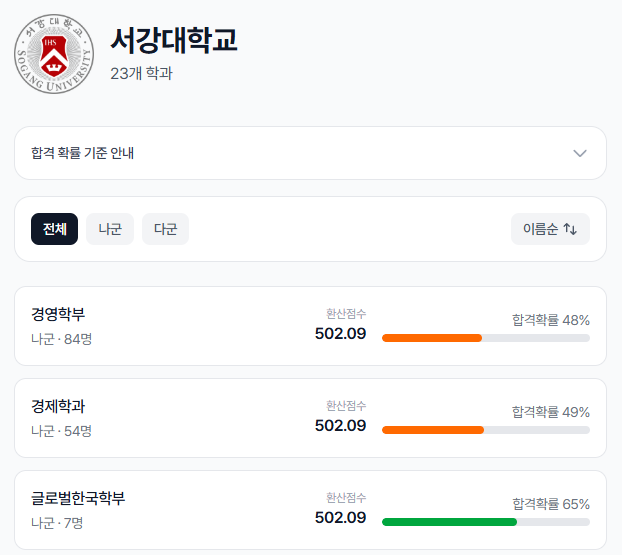Click the 합격확률 48% label
Screen dimensions: 622x555
(x=551, y=320)
